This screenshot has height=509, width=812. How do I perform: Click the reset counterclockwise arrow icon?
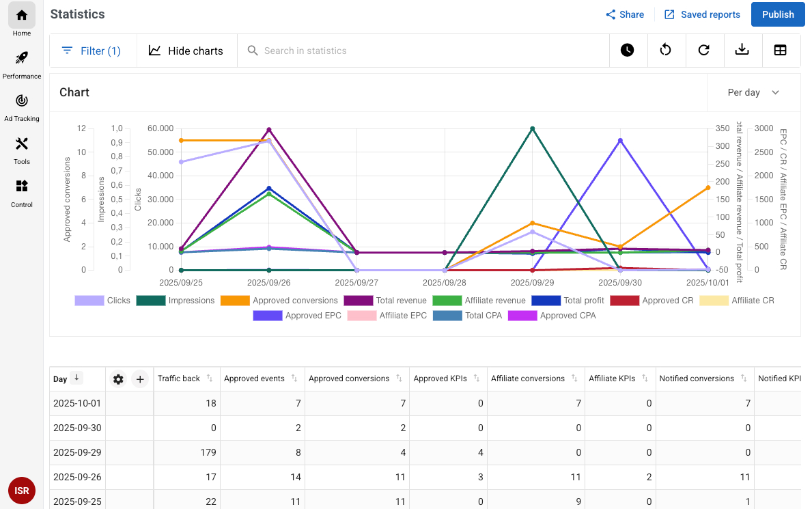pyautogui.click(x=665, y=51)
